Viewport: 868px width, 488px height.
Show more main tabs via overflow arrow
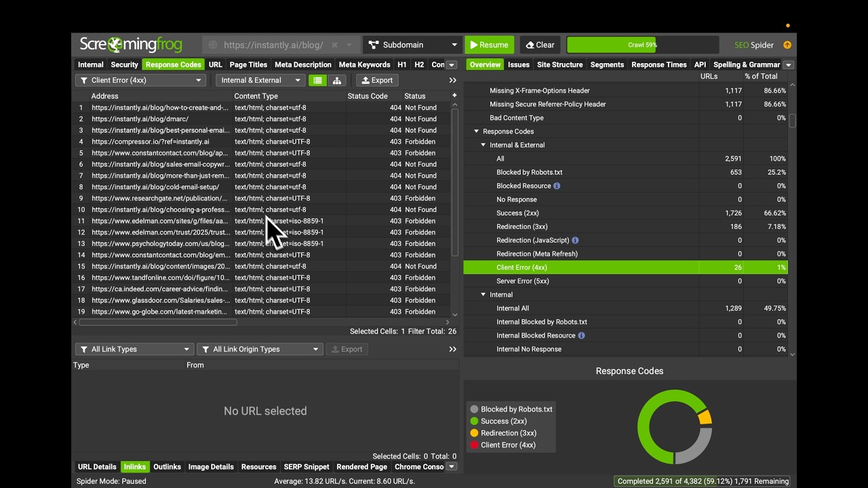click(x=452, y=65)
